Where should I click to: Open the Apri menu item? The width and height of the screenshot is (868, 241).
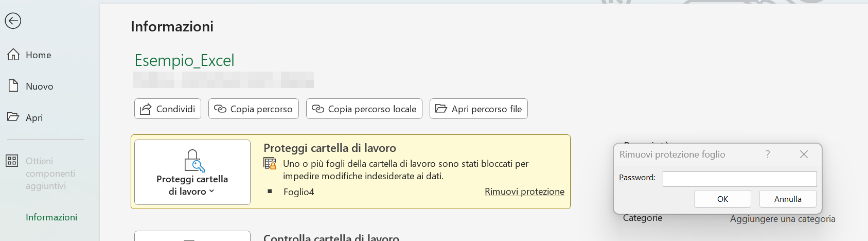tap(34, 118)
